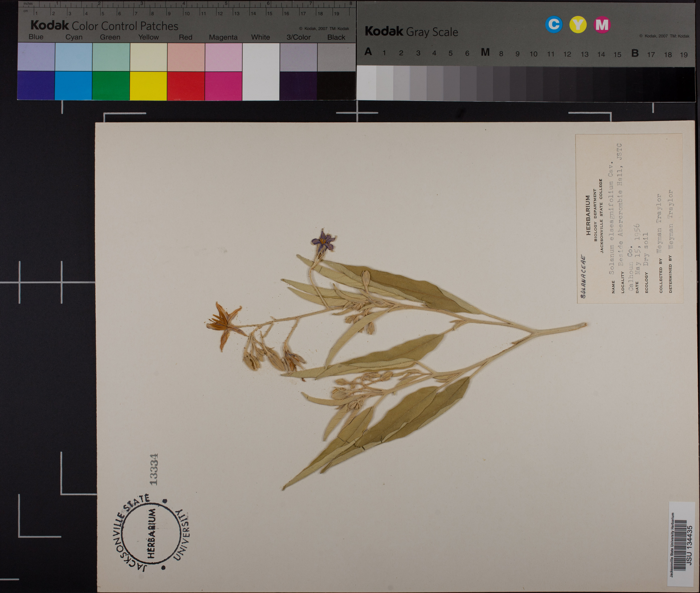700x593 pixels.
Task: Pick the dark purple 3/Color patch
Action: (x=298, y=86)
